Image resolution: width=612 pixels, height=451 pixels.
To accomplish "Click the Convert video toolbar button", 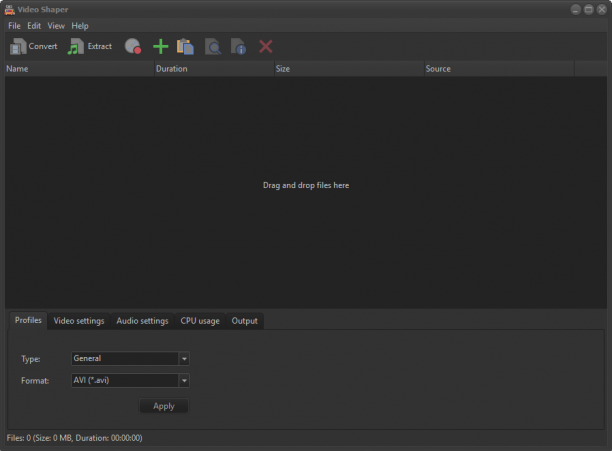I will (34, 46).
